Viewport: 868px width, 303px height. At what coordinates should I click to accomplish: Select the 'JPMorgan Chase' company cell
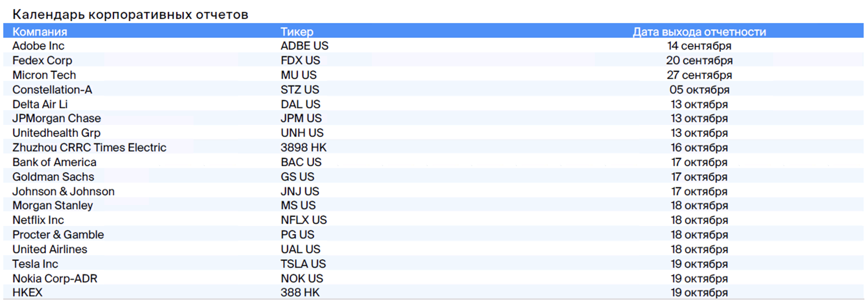tap(56, 118)
